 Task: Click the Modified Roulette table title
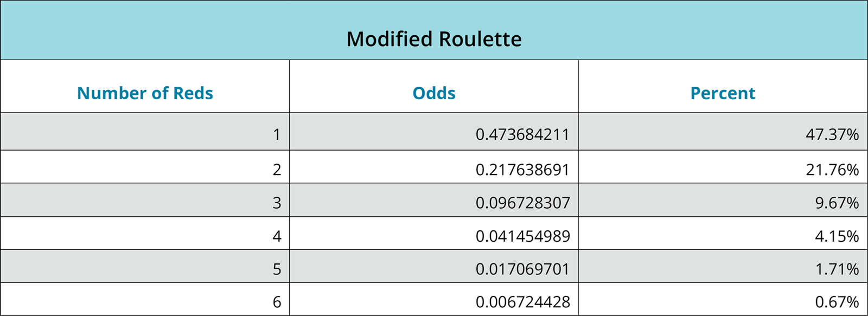(x=433, y=39)
